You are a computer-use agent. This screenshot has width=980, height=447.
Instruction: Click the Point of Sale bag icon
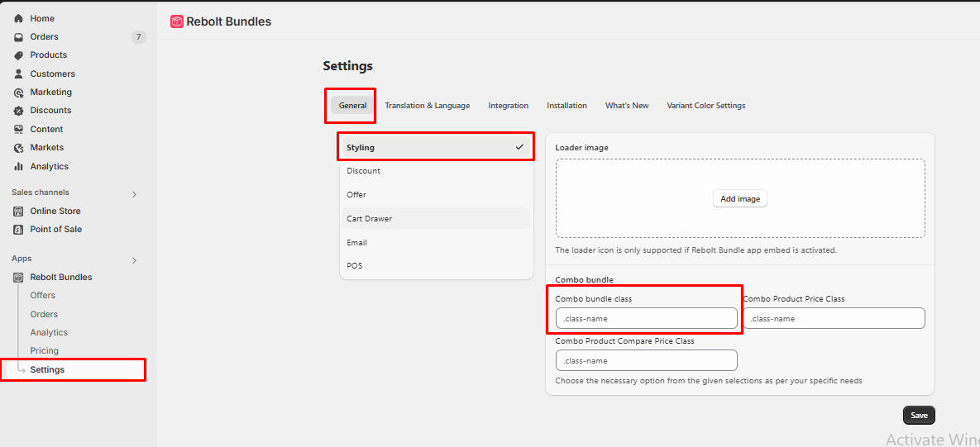click(18, 229)
